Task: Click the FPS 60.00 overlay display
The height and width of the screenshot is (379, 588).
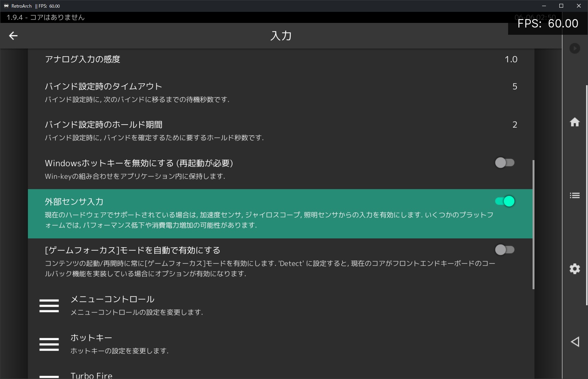Action: tap(547, 24)
